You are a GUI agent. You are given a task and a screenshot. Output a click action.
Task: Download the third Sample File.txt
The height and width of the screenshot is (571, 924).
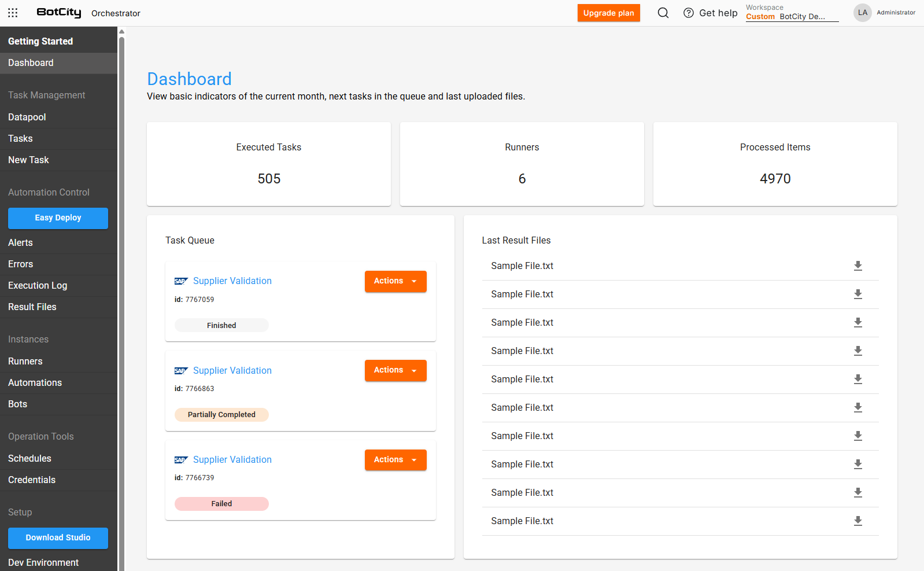pos(858,322)
